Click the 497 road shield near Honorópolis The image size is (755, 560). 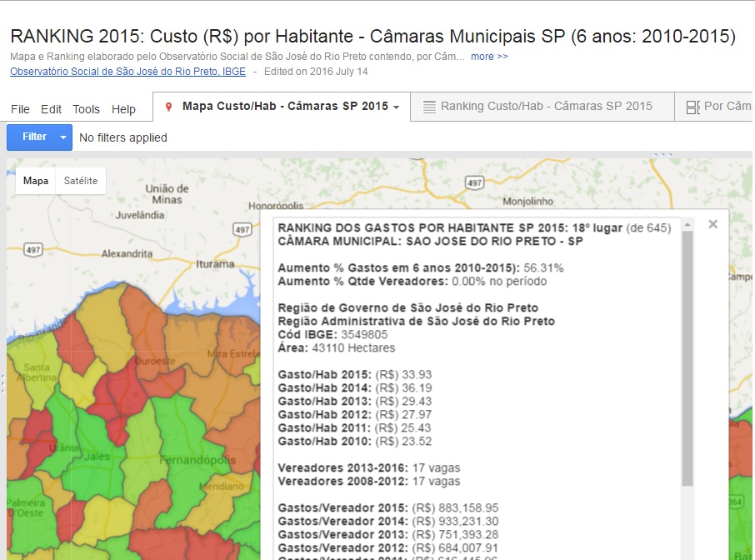pyautogui.click(x=242, y=229)
